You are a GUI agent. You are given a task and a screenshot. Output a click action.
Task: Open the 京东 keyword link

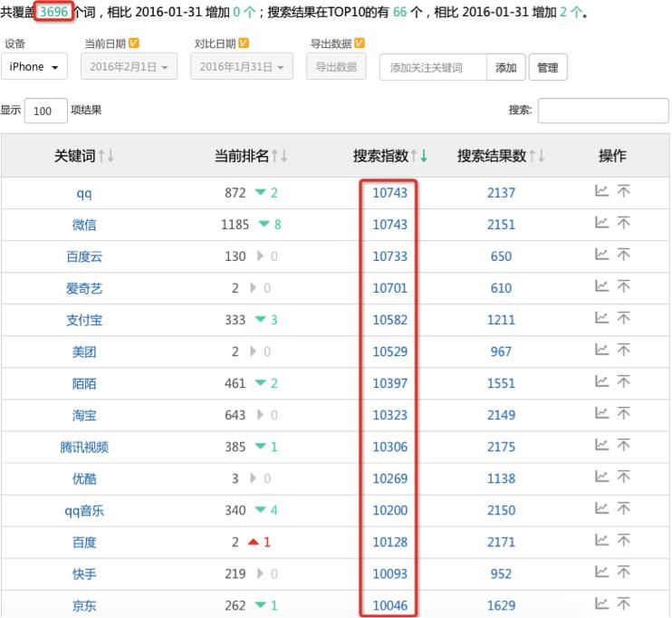(x=84, y=605)
